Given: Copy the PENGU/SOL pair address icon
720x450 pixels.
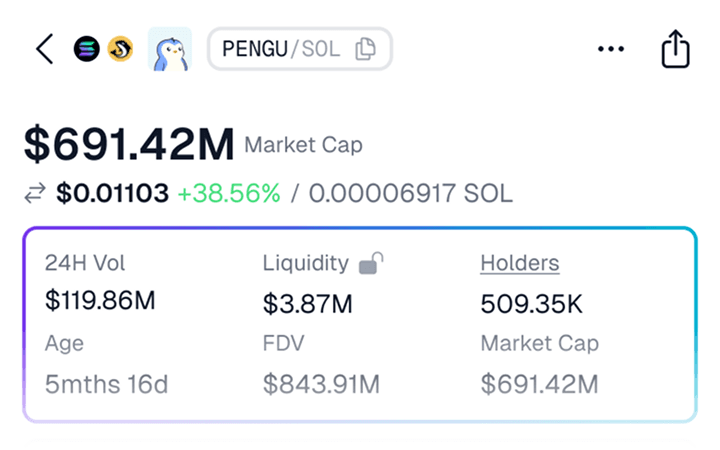Looking at the screenshot, I should coord(366,49).
